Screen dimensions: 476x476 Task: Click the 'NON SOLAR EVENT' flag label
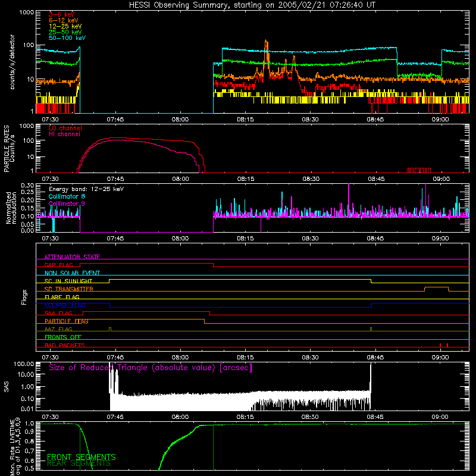[x=72, y=273]
